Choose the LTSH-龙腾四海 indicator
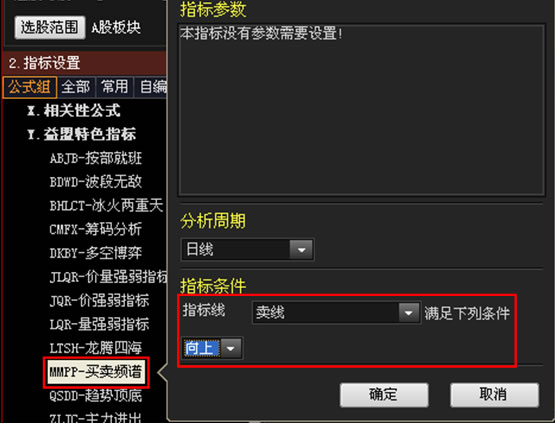 (96, 348)
